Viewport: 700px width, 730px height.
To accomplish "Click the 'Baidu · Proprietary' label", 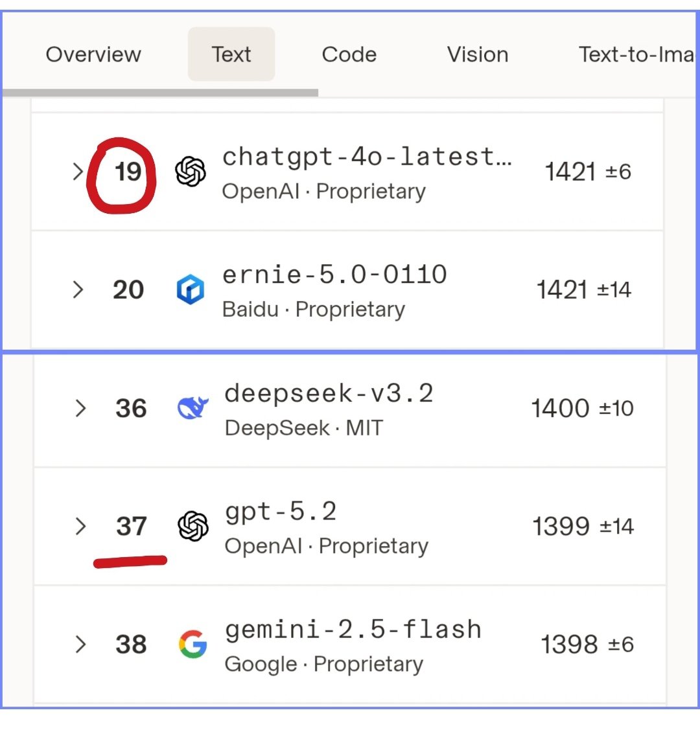I will point(314,309).
